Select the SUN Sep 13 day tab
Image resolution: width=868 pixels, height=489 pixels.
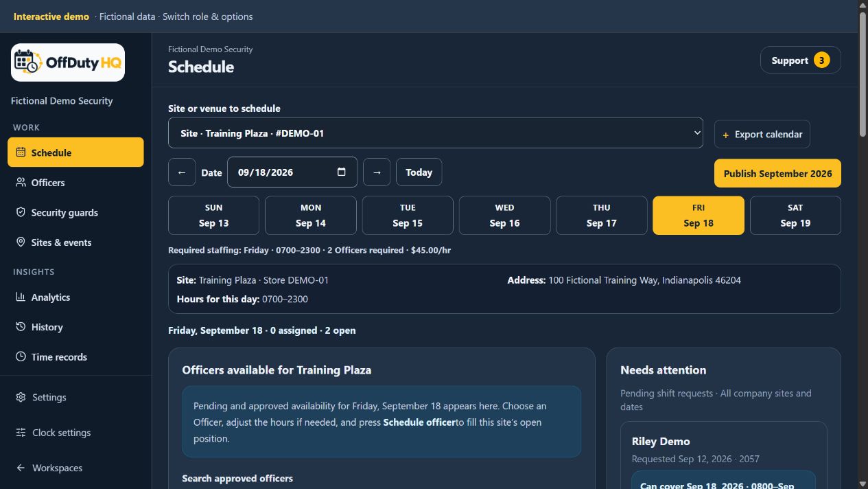coord(214,216)
